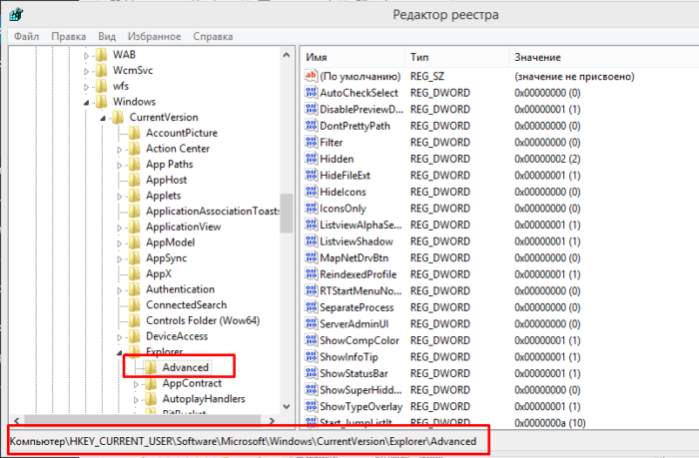This screenshot has height=458, width=699.
Task: Select the HideFileExt value icon
Action: coord(311,175)
